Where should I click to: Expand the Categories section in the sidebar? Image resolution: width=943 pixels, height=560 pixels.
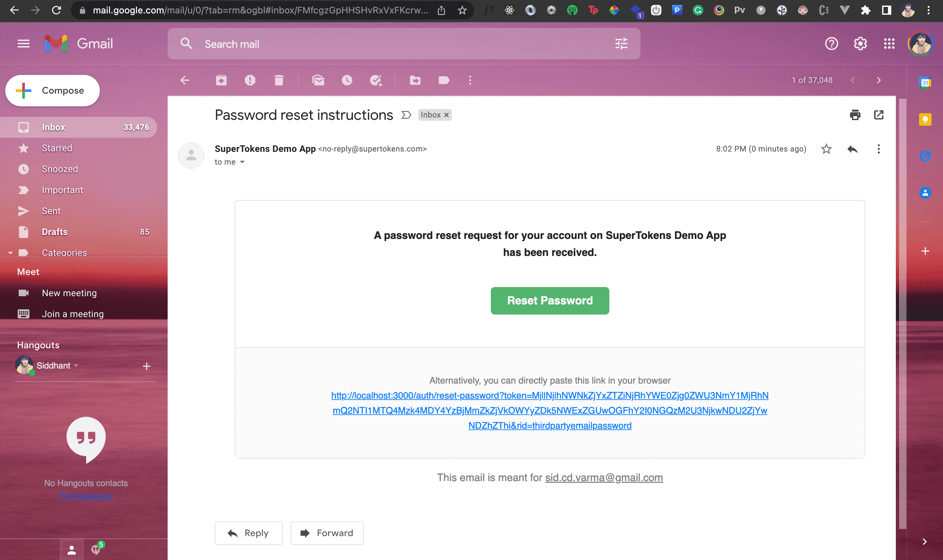[x=10, y=252]
